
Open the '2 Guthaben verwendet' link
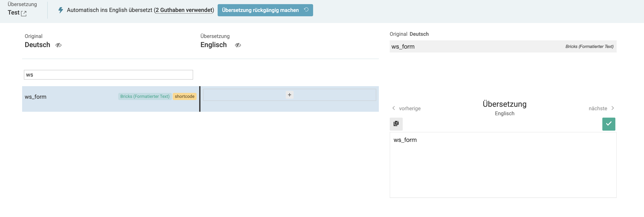[184, 10]
